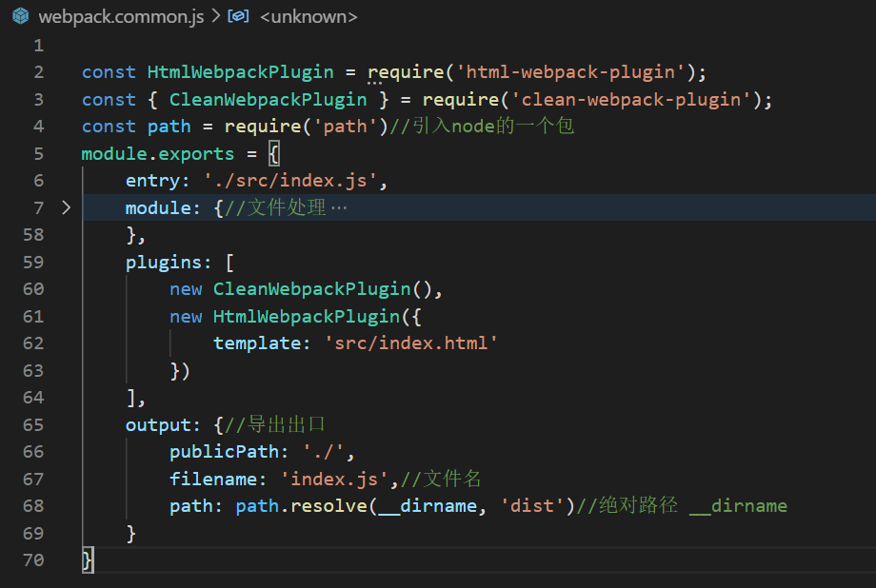Click closing brace on line 70
The height and width of the screenshot is (588, 876).
click(88, 560)
